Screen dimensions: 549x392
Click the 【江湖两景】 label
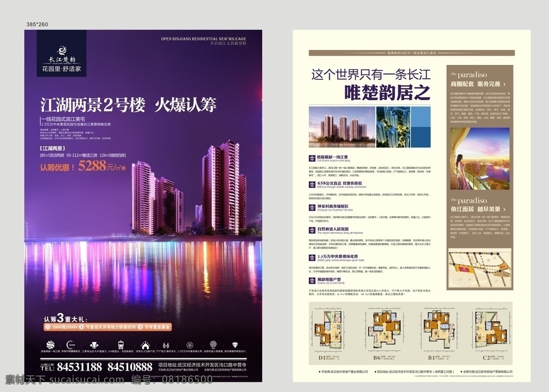point(53,149)
